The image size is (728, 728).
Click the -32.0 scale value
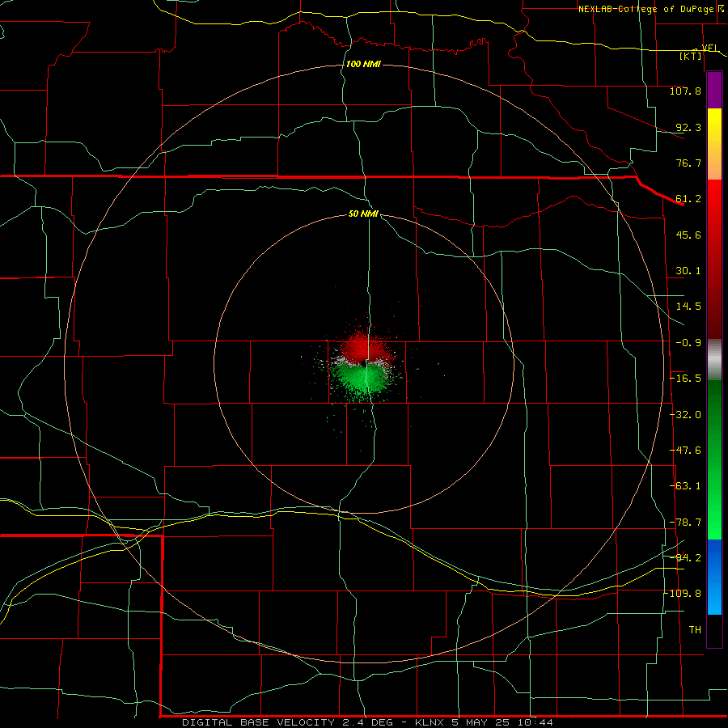click(685, 415)
